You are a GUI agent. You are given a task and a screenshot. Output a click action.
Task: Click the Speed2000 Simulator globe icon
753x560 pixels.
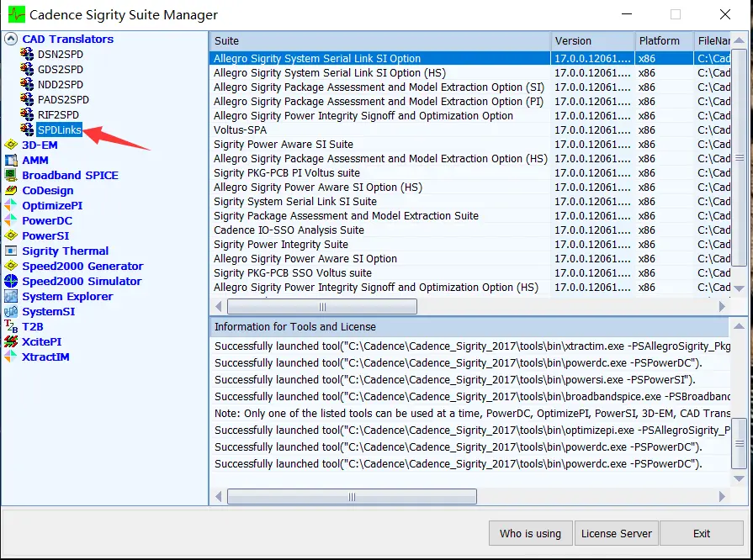[x=11, y=281]
